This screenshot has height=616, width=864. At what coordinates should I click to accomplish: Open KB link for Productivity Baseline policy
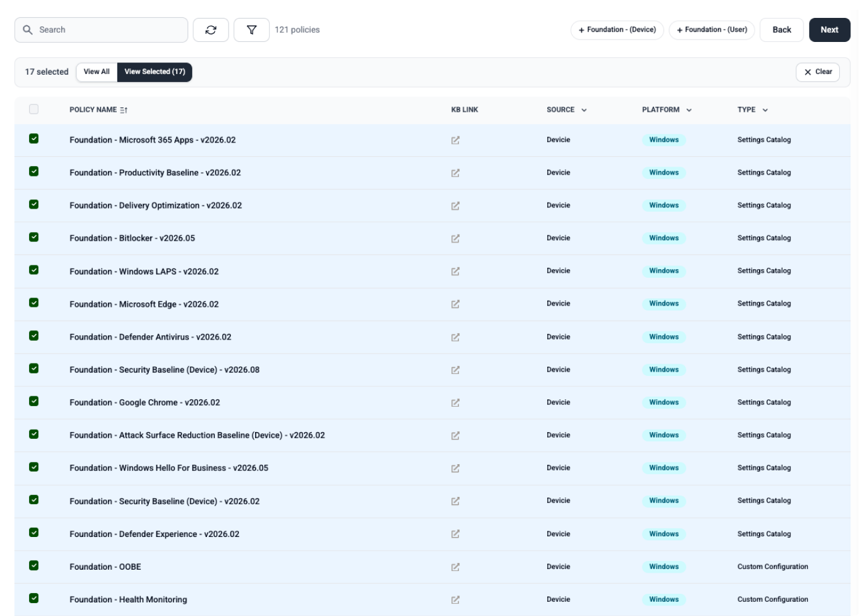point(455,173)
